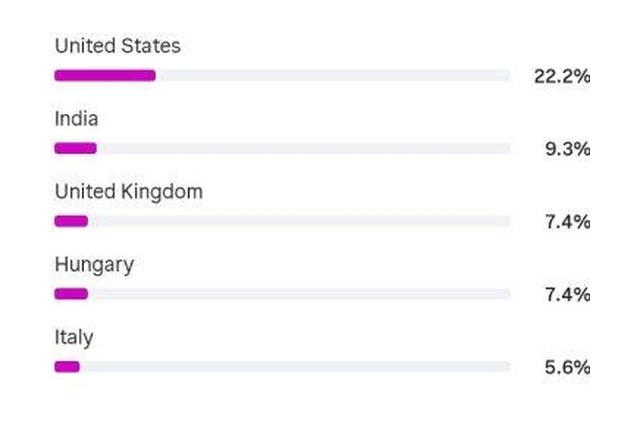The width and height of the screenshot is (640, 440).
Task: Click the 9.3% percentage for India
Action: click(x=568, y=149)
